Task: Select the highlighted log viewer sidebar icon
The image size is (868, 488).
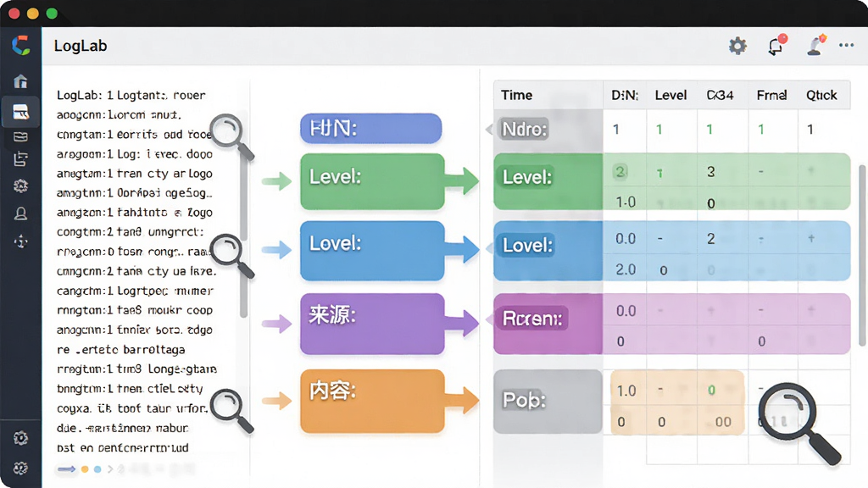Action: coord(20,112)
